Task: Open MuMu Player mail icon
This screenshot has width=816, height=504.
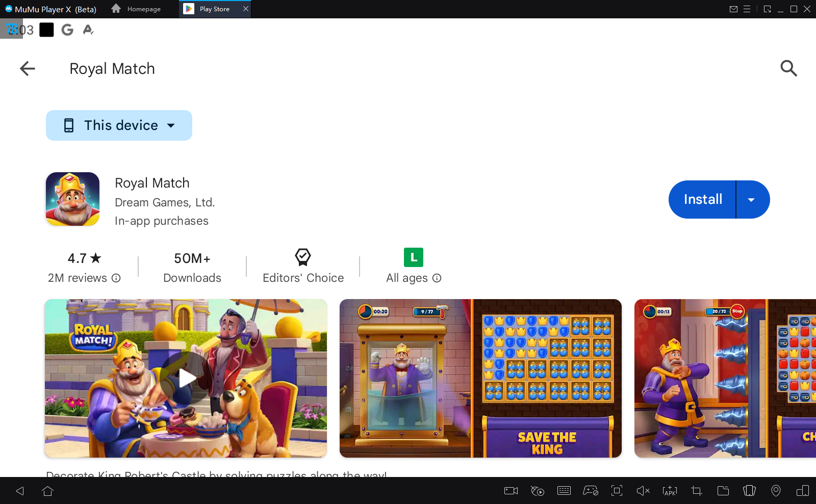Action: click(x=733, y=9)
